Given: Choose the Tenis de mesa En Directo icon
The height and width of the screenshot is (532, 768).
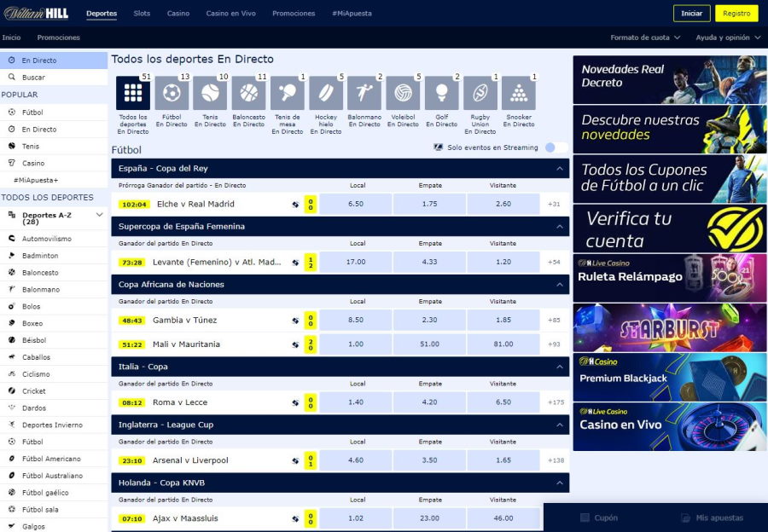Looking at the screenshot, I should click(287, 93).
